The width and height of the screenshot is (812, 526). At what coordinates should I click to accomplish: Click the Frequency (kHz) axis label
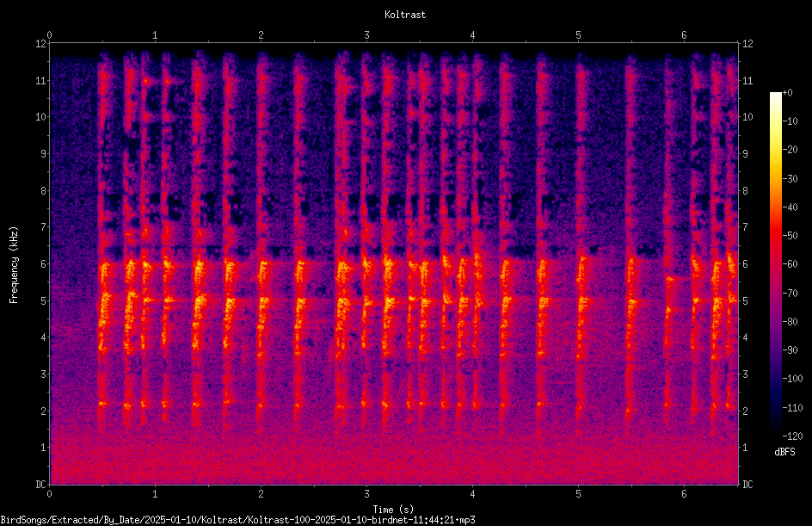[14, 265]
